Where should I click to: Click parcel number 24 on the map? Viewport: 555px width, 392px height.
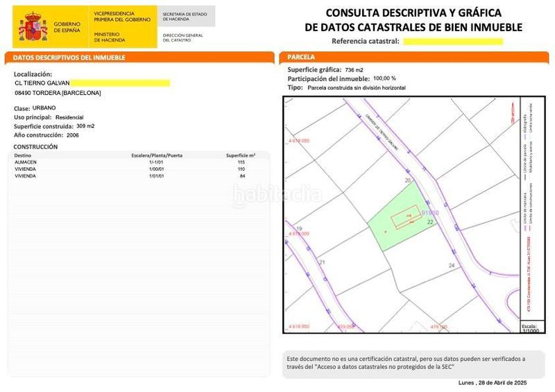point(452,266)
